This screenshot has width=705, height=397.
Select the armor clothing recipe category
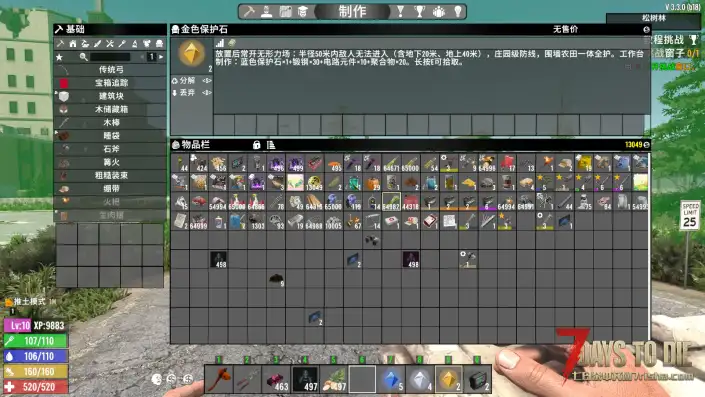pyautogui.click(x=147, y=44)
